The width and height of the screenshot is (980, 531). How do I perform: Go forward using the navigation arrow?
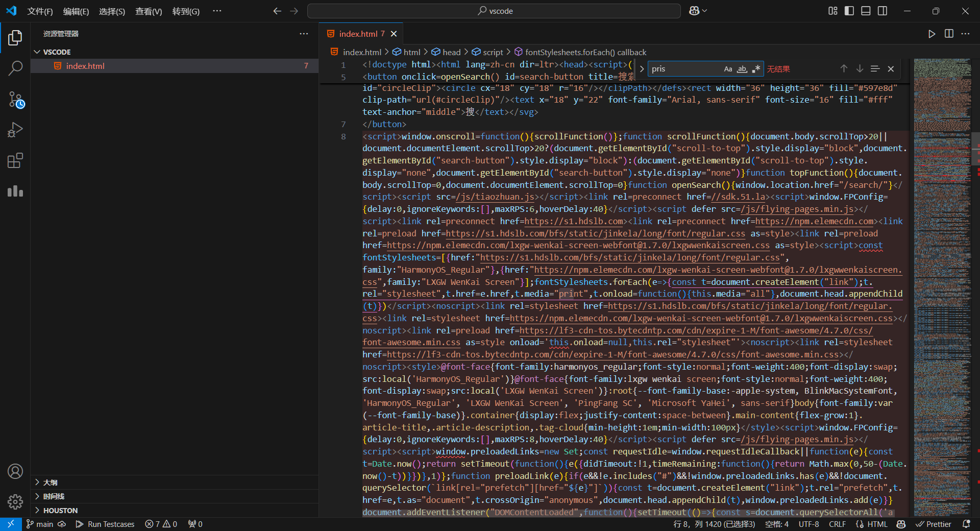(294, 11)
